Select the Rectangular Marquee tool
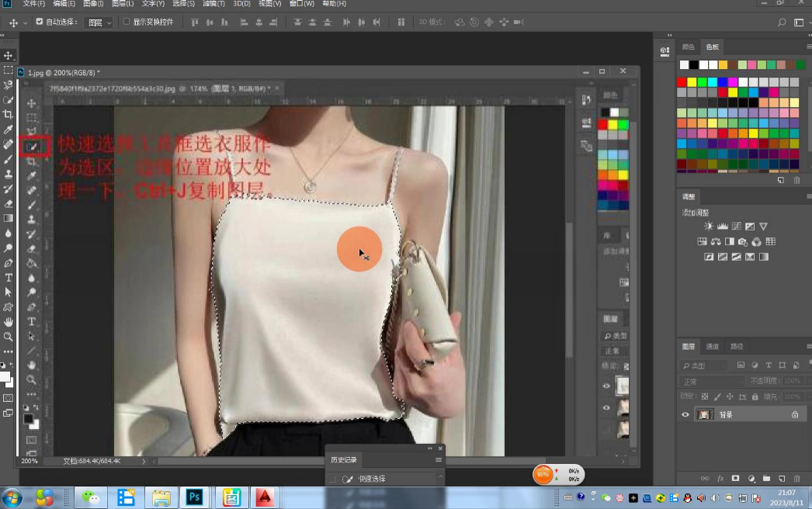 pos(9,70)
